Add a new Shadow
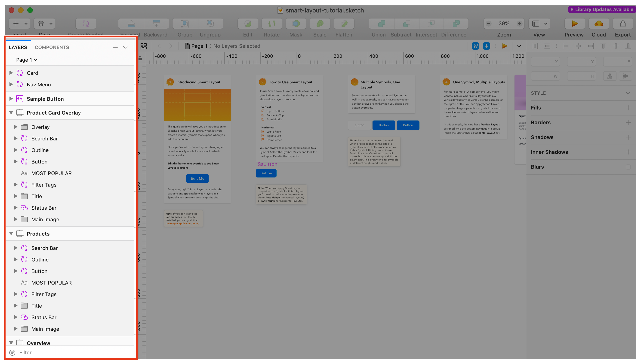Image resolution: width=641 pixels, height=364 pixels. click(628, 137)
